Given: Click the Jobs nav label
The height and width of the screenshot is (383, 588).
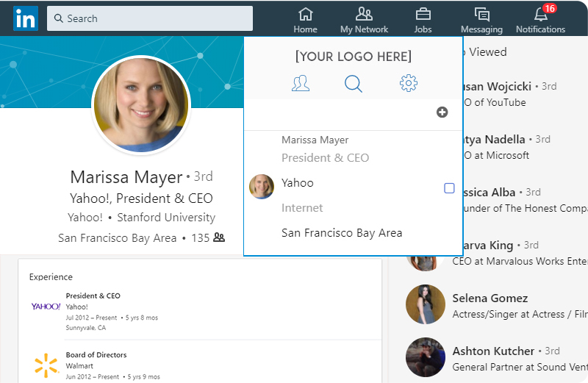Looking at the screenshot, I should (423, 29).
